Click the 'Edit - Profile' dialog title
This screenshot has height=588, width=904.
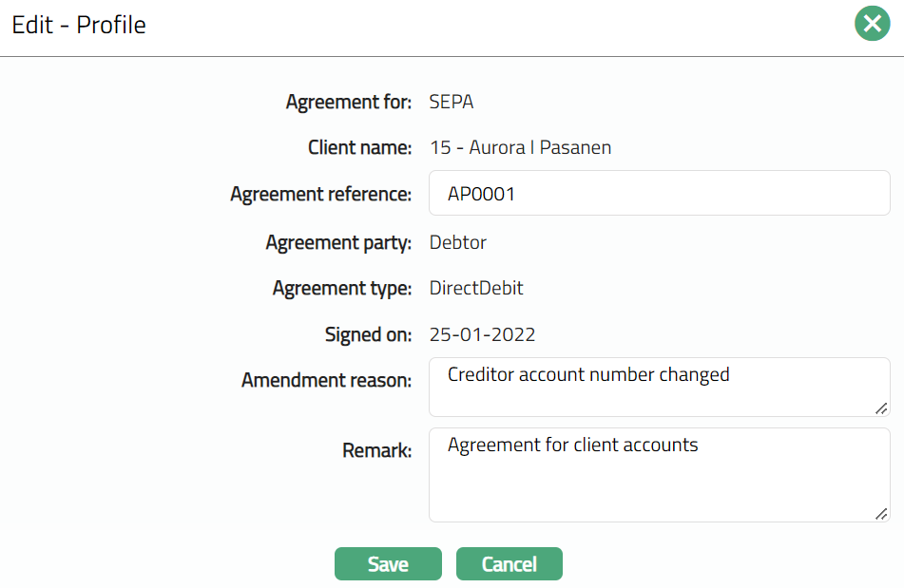point(79,25)
